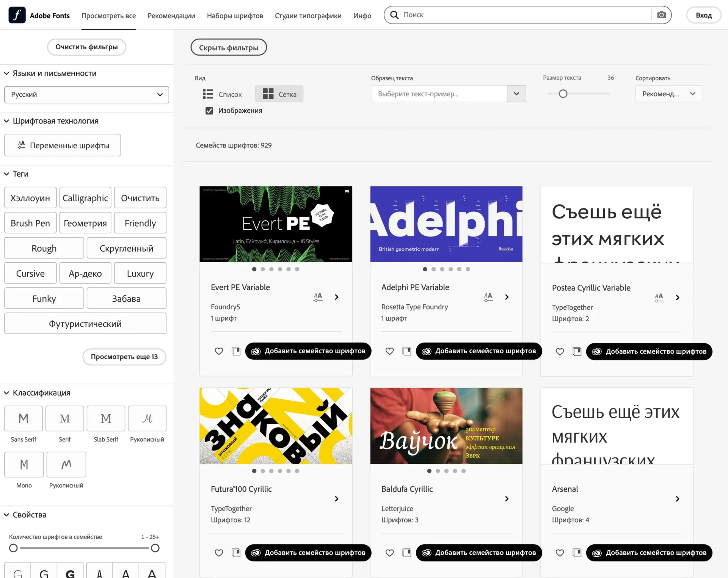Favorite Futura 100 Cyrillic with heart icon
The image size is (728, 578).
pos(219,553)
